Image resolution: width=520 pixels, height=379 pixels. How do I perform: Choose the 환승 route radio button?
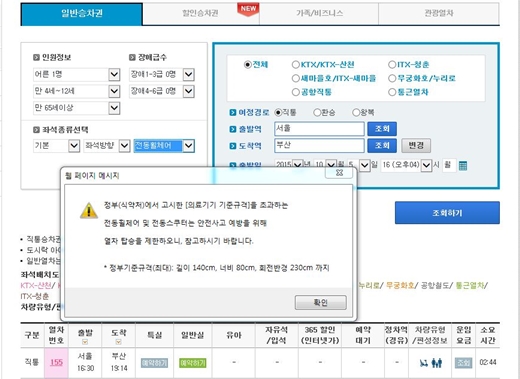pos(317,112)
